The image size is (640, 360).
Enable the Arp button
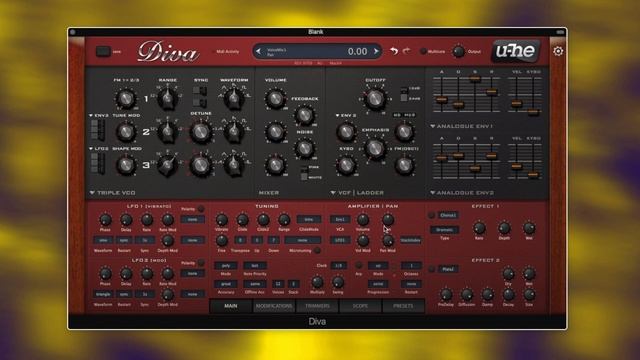[358, 265]
